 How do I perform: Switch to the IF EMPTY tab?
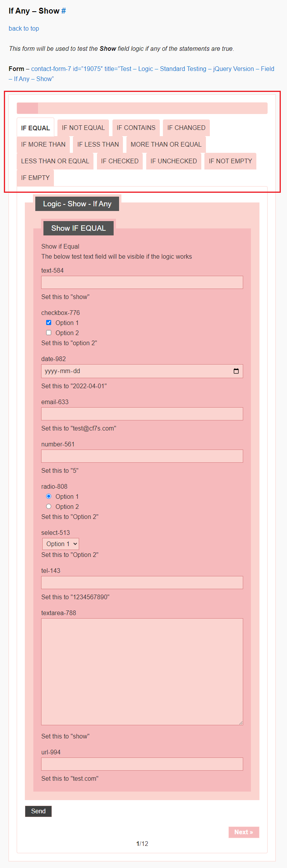point(35,178)
